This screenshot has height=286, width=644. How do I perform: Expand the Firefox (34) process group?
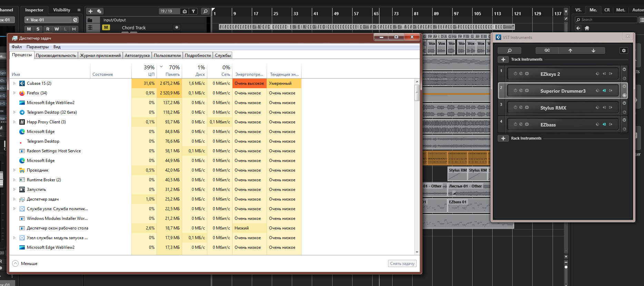(x=14, y=93)
